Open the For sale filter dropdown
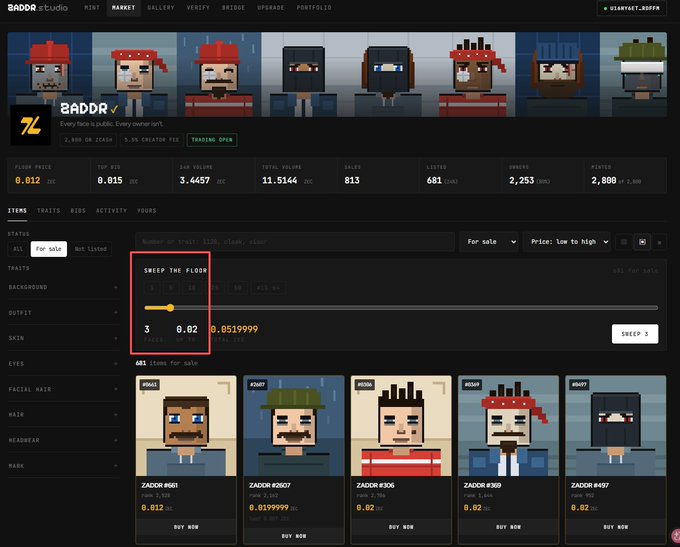Screen dimensions: 680x547 click(490, 242)
